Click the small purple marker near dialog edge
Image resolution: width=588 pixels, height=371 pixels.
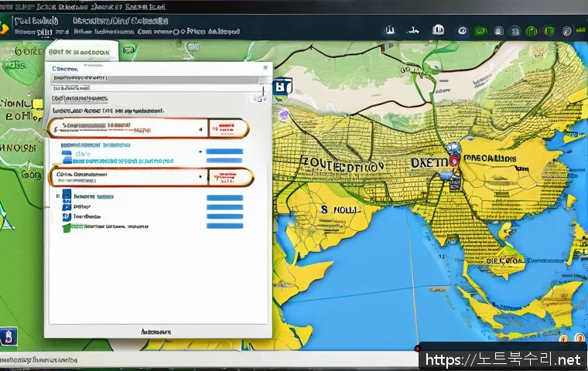tap(283, 114)
